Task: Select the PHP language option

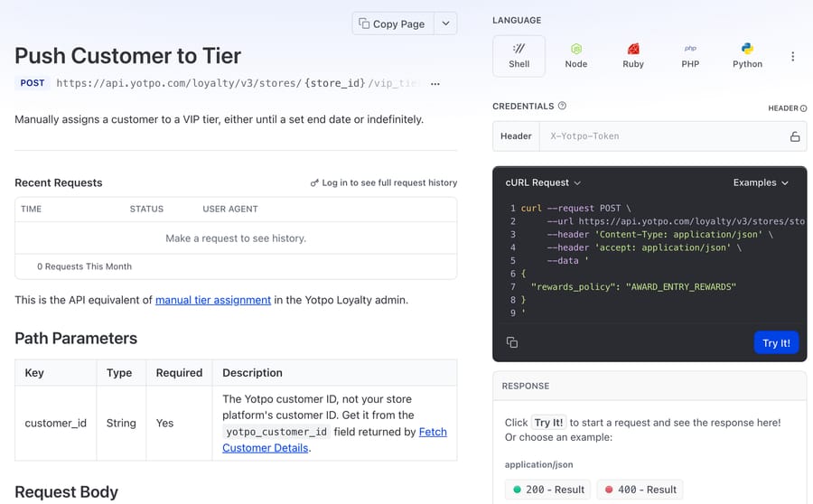Action: [x=690, y=56]
